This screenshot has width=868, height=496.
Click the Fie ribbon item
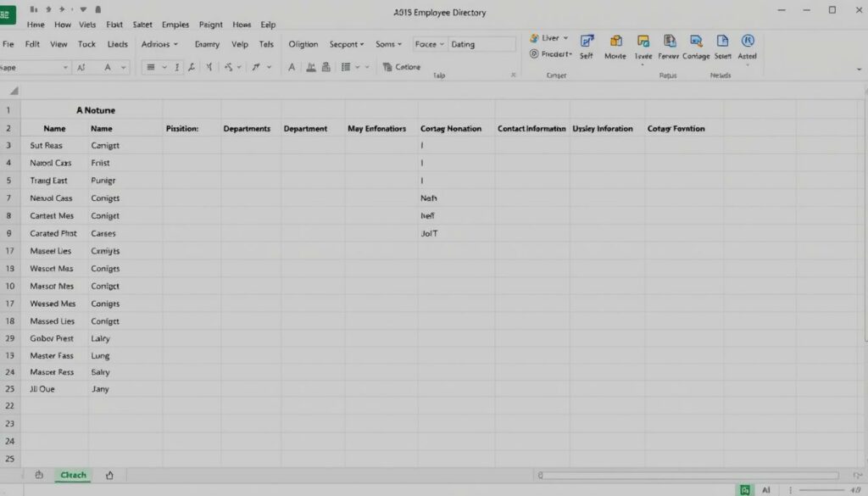coord(8,44)
